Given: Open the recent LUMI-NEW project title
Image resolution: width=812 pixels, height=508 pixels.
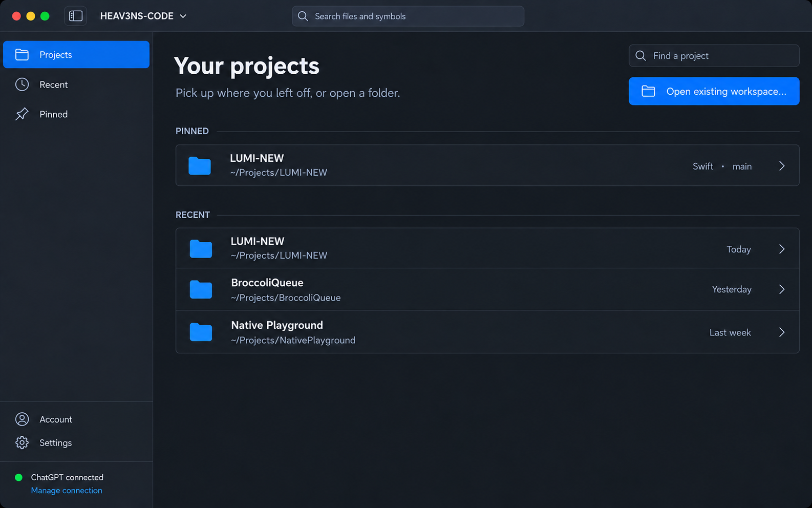Looking at the screenshot, I should 258,241.
